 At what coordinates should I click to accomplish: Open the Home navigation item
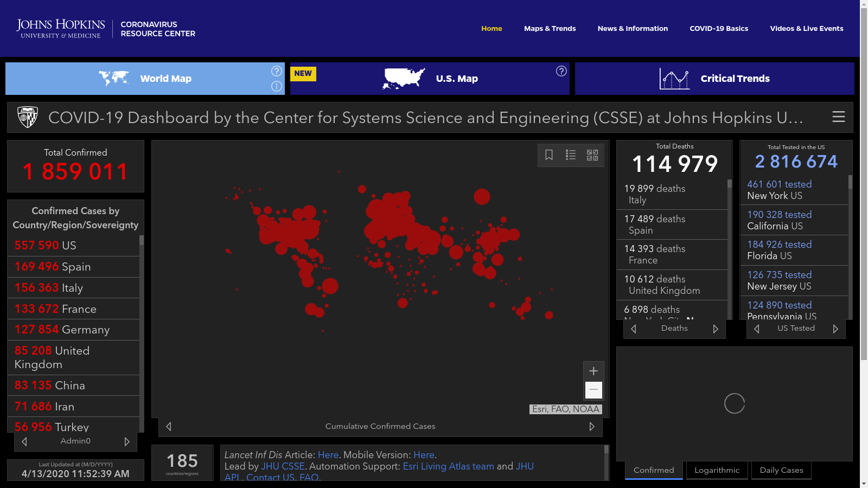pyautogui.click(x=492, y=29)
